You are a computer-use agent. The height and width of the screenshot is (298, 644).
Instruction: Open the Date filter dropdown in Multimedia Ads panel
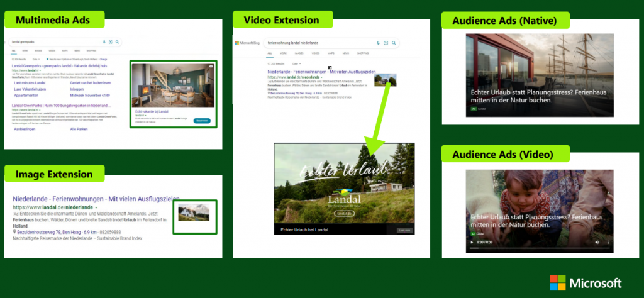coord(36,60)
